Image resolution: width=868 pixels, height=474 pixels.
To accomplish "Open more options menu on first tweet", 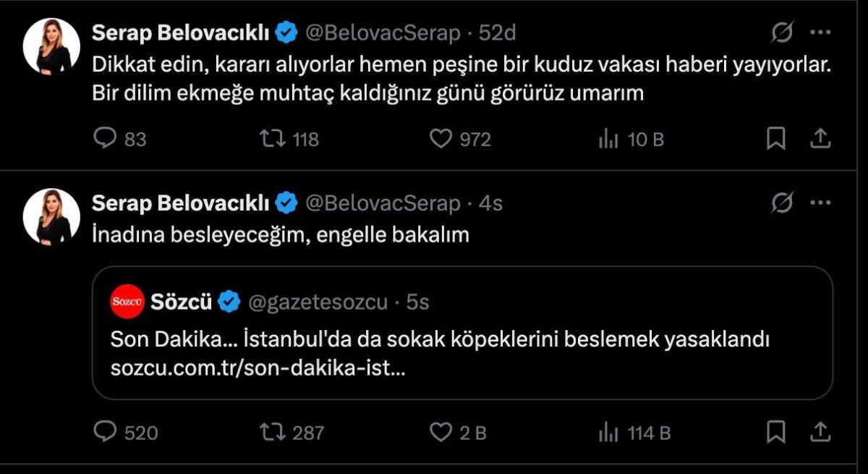I will (820, 33).
